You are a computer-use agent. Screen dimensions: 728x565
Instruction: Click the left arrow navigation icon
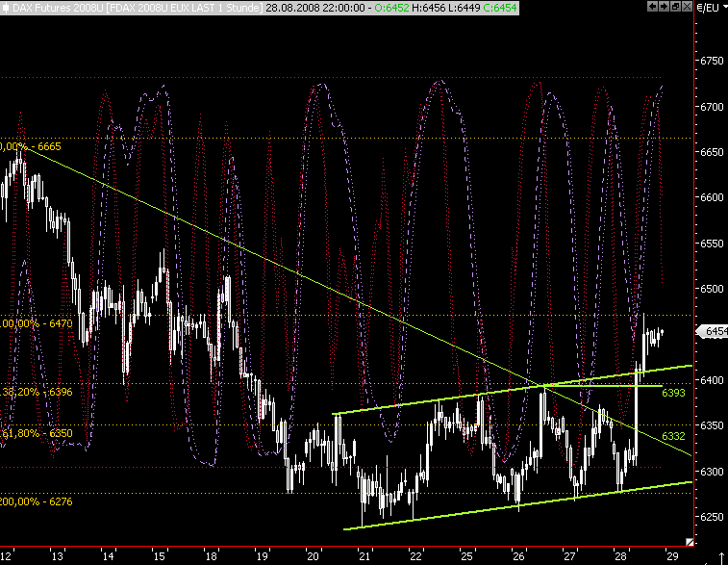[x=653, y=7]
